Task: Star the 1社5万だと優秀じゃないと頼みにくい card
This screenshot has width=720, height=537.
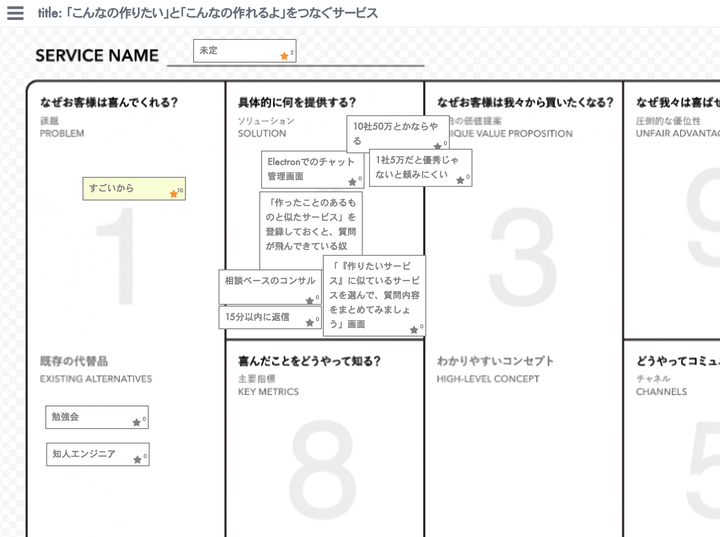Action: (460, 180)
